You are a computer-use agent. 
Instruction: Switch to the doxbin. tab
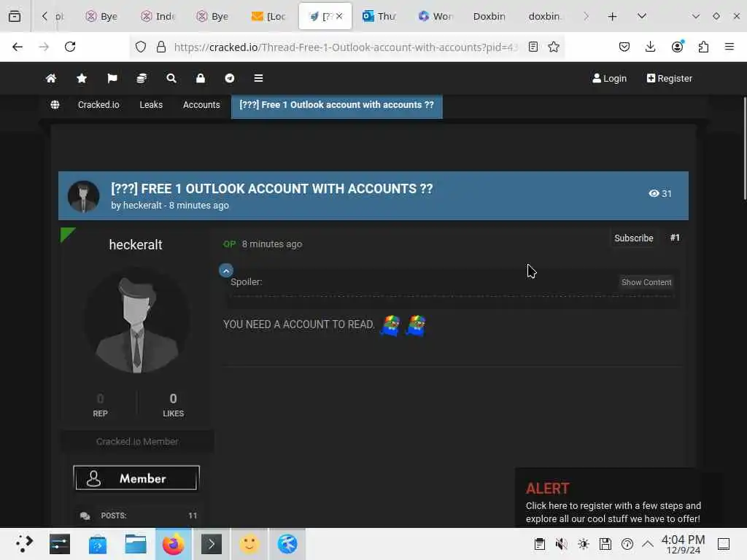(544, 16)
